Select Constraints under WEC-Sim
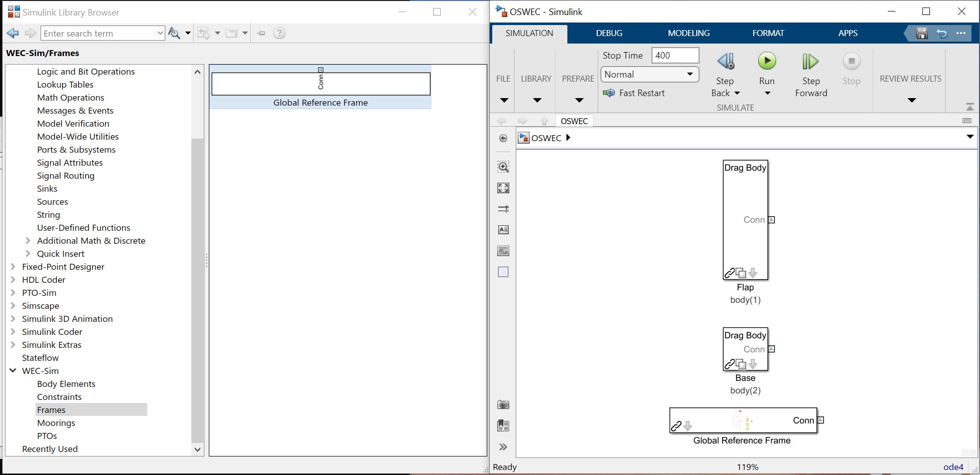980x475 pixels. coord(59,397)
